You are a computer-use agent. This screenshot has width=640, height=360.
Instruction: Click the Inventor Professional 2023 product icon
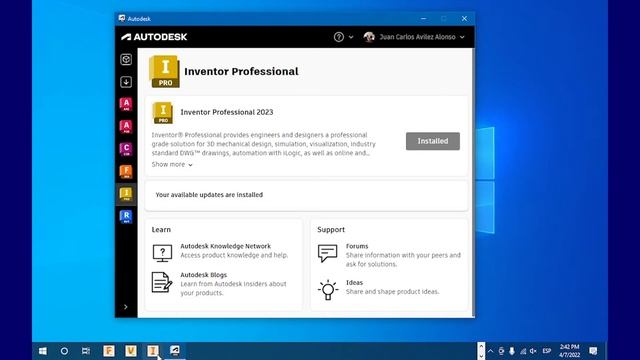coord(162,113)
